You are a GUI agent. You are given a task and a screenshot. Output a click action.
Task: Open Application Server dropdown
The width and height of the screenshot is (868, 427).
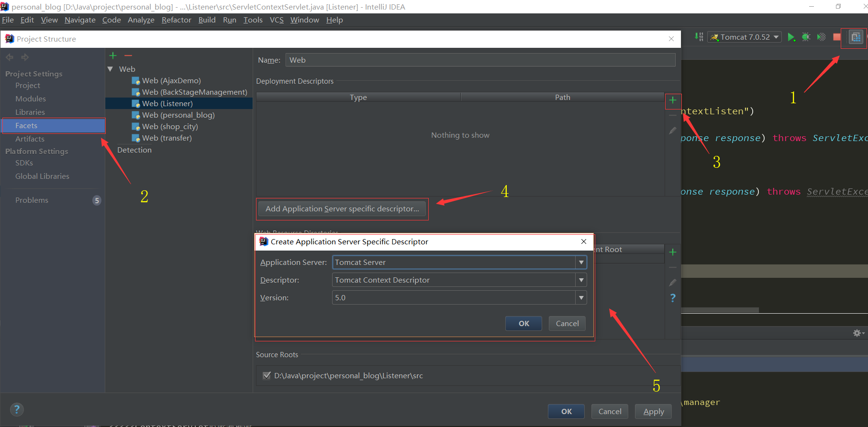tap(581, 263)
